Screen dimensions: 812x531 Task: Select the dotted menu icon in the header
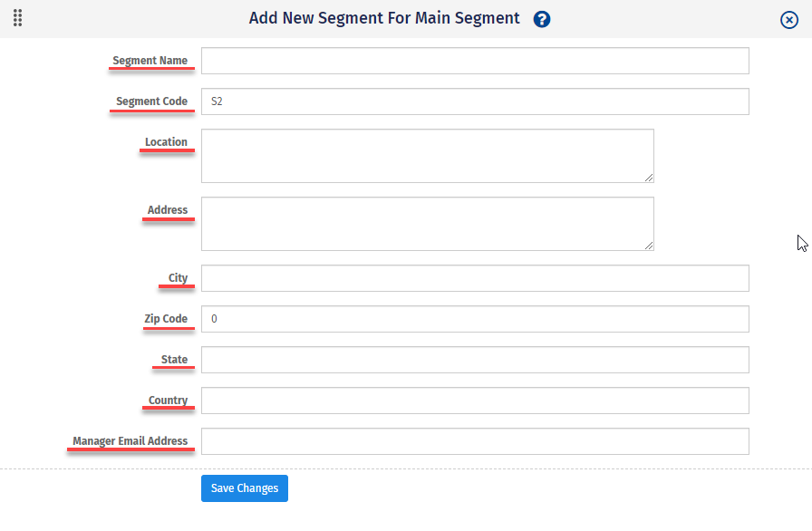pos(16,18)
